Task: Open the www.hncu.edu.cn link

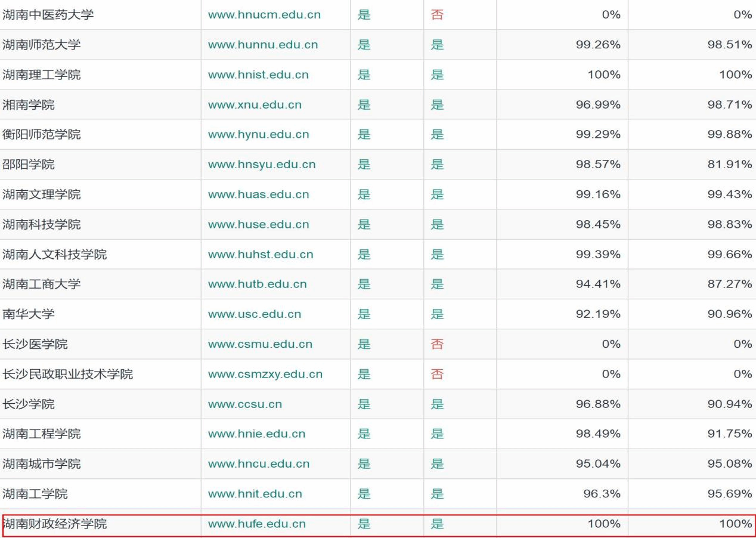Action: (259, 464)
